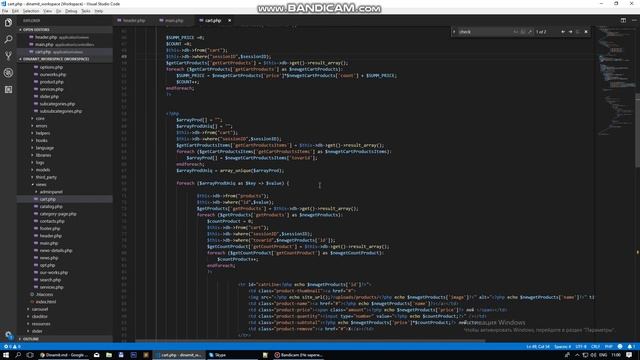Expand the core folder

point(40,118)
